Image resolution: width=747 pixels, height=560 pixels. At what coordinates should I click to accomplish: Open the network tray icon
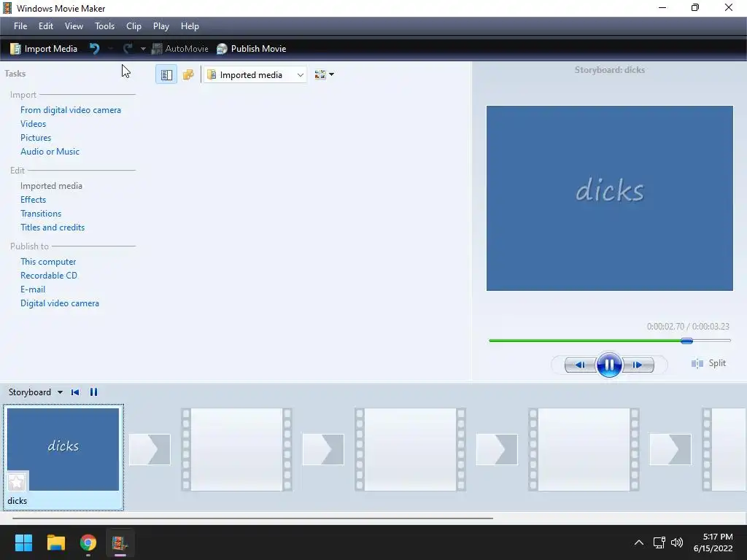click(659, 542)
